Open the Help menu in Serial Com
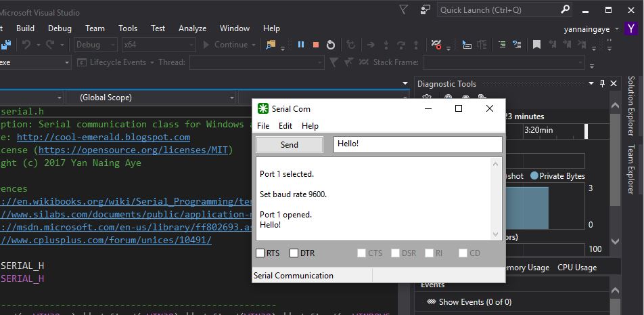 coord(310,126)
